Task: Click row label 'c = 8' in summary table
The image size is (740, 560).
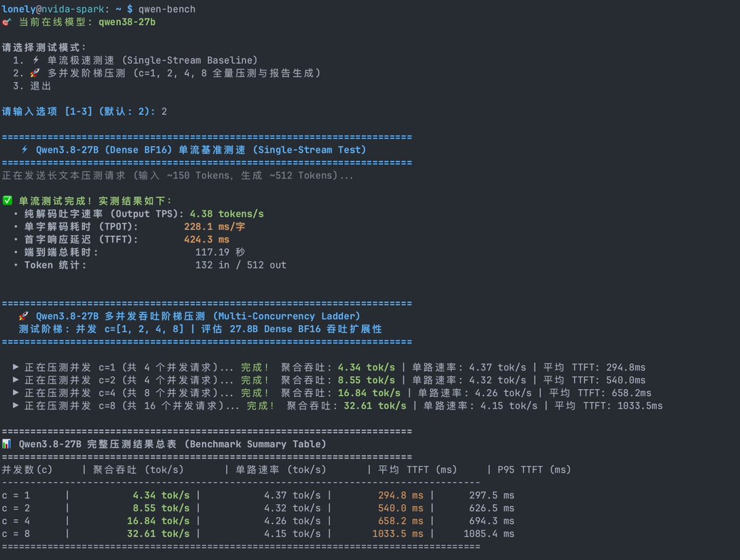Action: click(16, 533)
